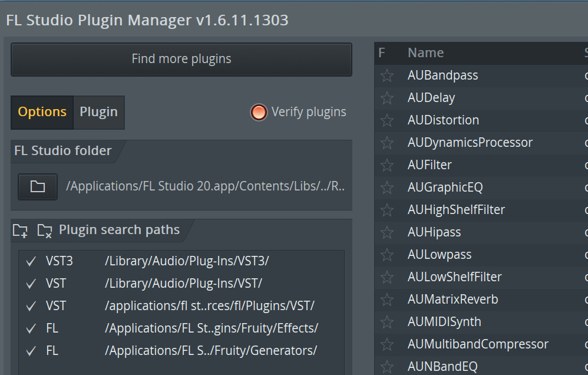Select the AUBandpass plugin name
The height and width of the screenshot is (375, 588).
click(x=443, y=75)
